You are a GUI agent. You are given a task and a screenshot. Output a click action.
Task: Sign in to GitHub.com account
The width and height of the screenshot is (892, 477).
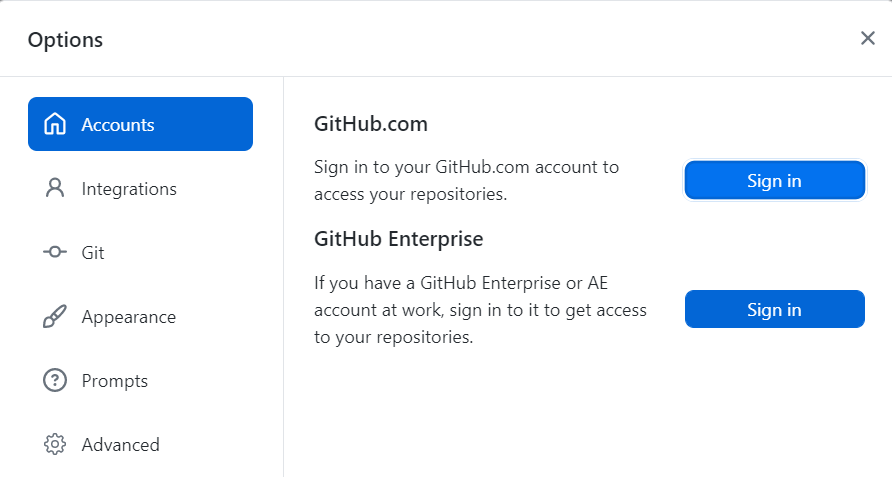(x=774, y=181)
